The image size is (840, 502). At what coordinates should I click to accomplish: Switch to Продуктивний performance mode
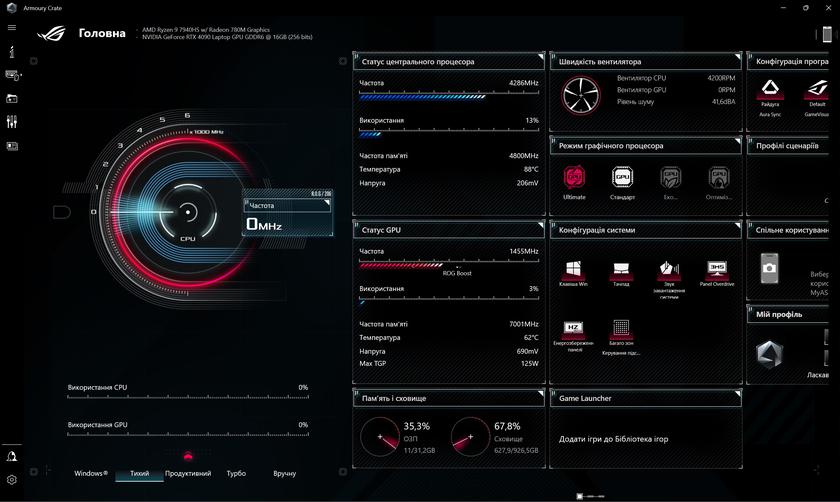pos(188,473)
